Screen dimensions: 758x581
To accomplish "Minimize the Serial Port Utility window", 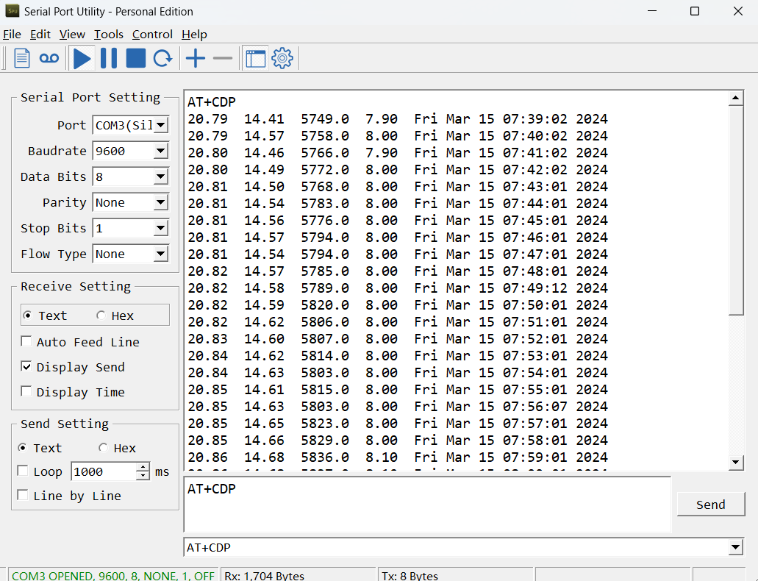I will pyautogui.click(x=652, y=11).
